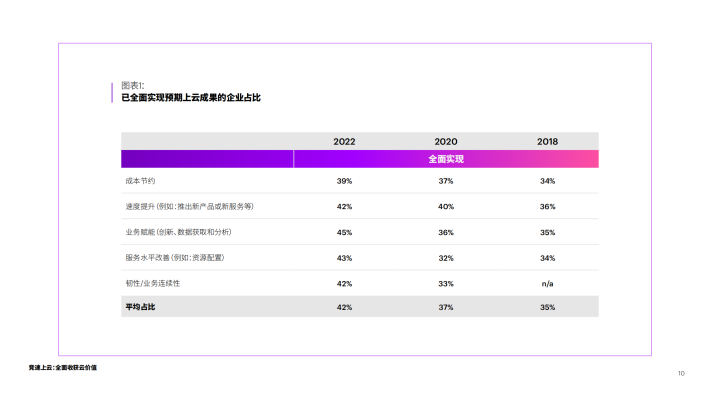The width and height of the screenshot is (710, 399).
Task: Select the 2020 column header
Action: point(446,142)
